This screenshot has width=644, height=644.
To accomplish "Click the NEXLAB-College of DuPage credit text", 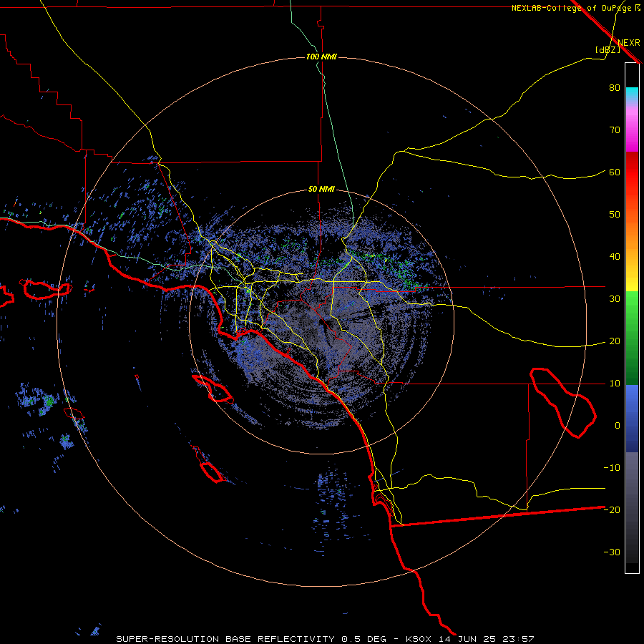I will (575, 8).
